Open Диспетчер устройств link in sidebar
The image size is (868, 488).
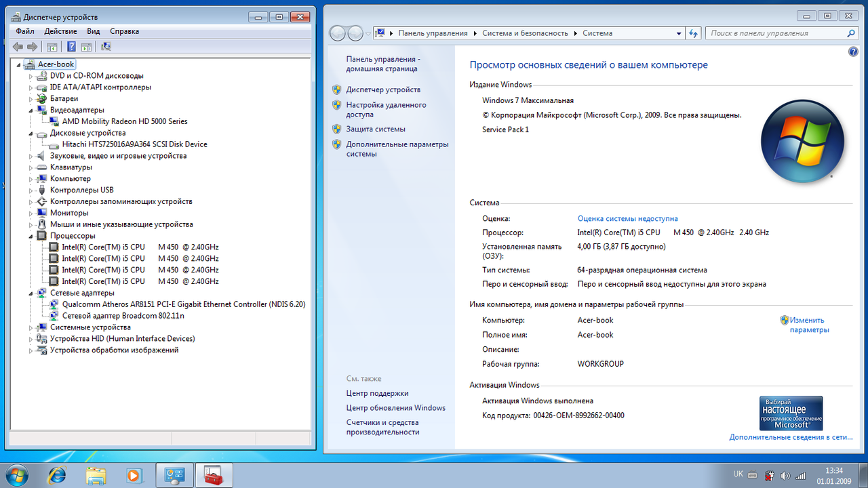(x=383, y=89)
